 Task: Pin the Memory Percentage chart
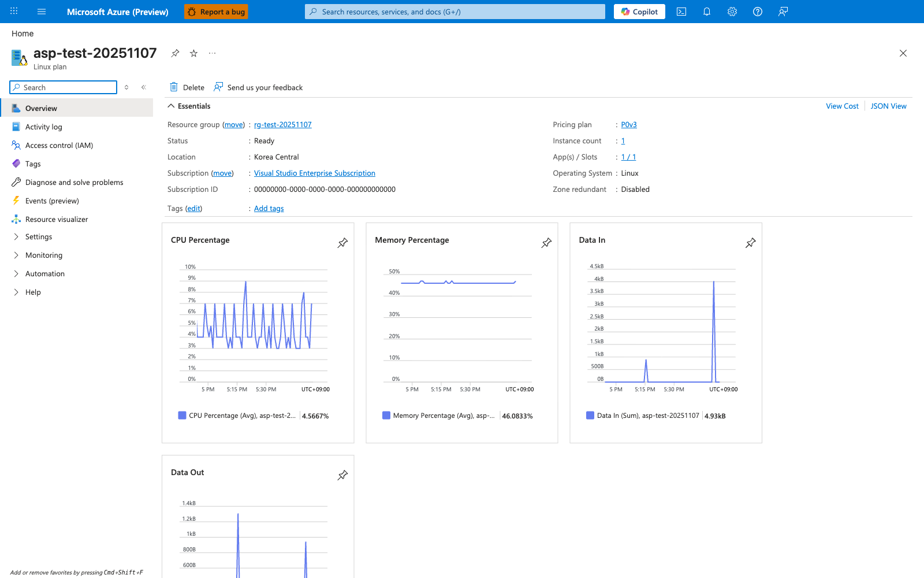546,243
